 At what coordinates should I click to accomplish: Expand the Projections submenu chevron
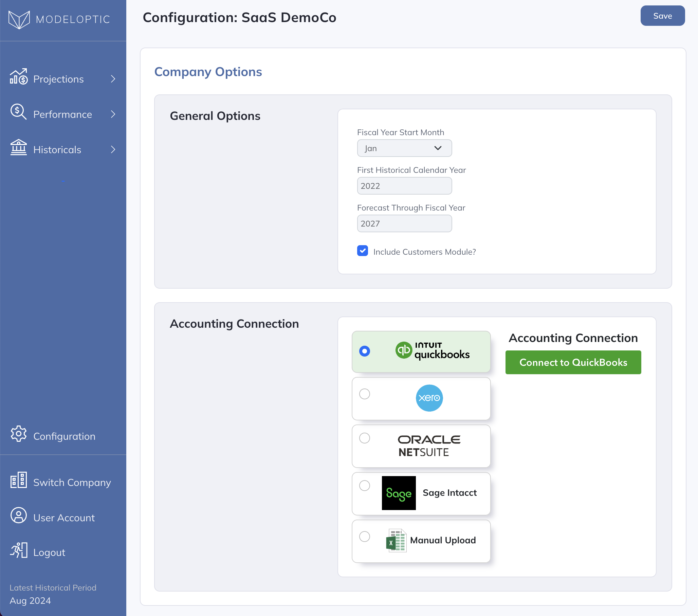click(113, 79)
